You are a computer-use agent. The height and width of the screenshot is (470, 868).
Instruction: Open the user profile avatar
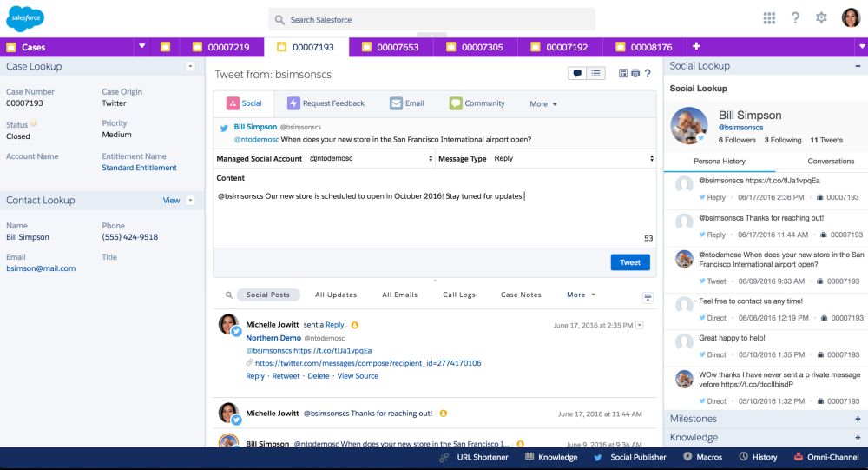click(x=851, y=17)
